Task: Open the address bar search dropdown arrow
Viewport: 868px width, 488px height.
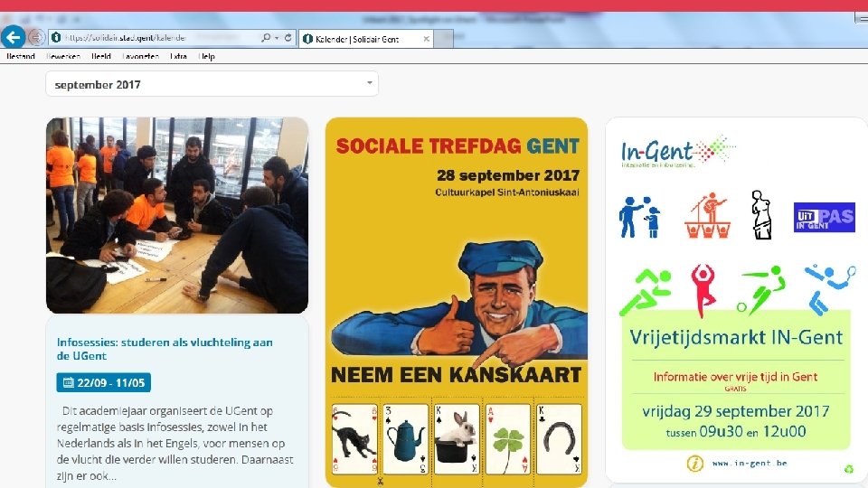Action: 277,38
